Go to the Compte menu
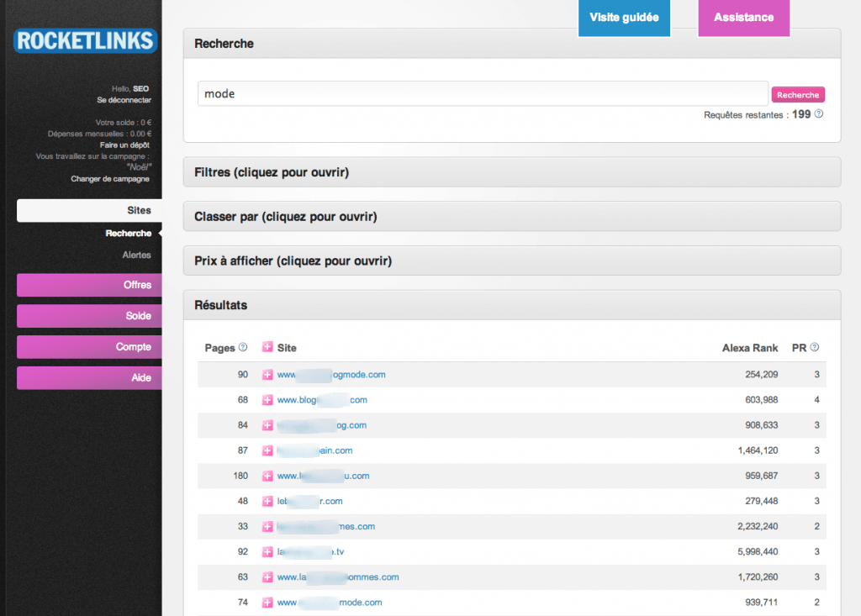Viewport: 861px width, 616px height. coord(89,347)
